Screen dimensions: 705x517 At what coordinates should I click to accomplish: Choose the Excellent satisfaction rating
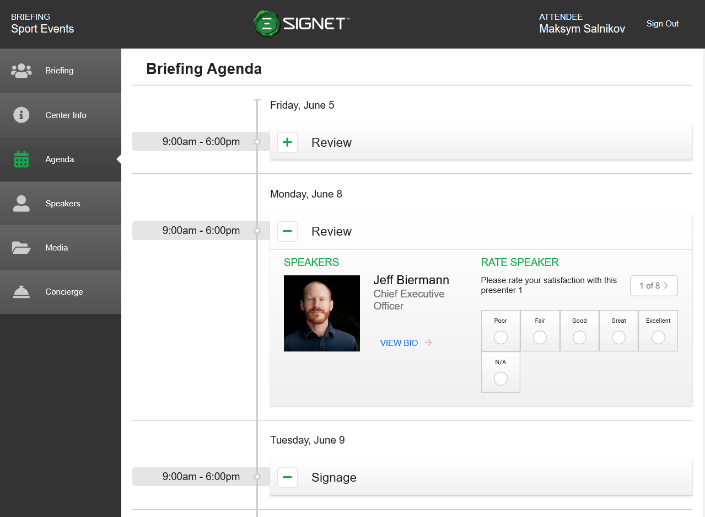(658, 338)
